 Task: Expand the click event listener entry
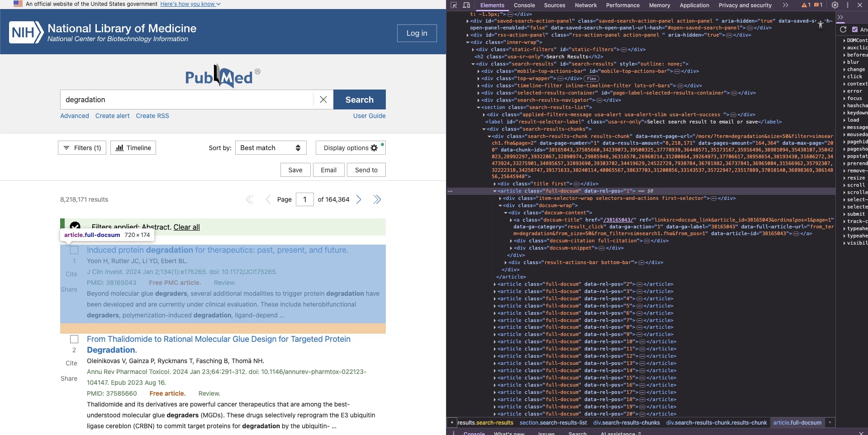click(x=844, y=77)
